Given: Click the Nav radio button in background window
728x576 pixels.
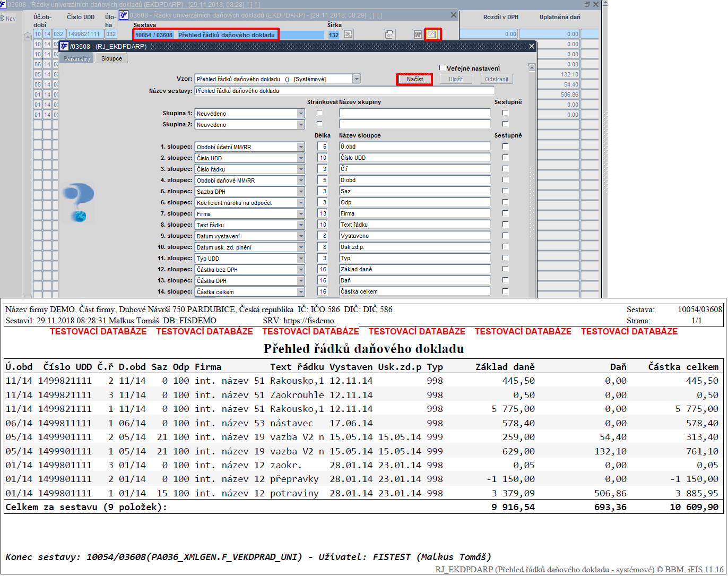Looking at the screenshot, I should (x=2, y=19).
